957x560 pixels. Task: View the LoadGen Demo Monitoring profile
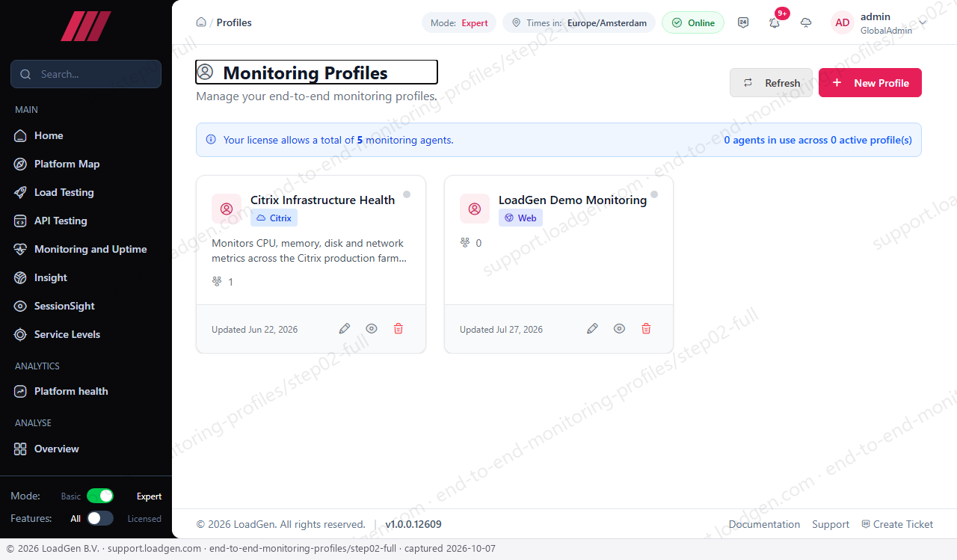click(x=619, y=328)
